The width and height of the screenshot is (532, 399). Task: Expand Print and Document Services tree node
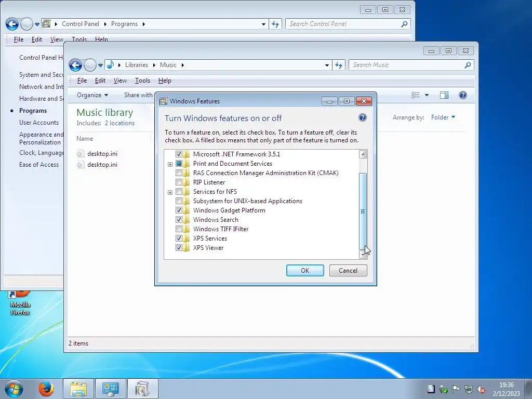[170, 164]
